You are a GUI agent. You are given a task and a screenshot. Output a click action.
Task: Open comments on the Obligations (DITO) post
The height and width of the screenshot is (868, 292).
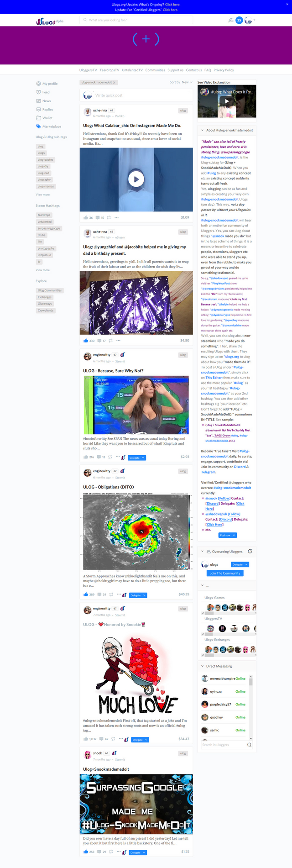click(99, 594)
